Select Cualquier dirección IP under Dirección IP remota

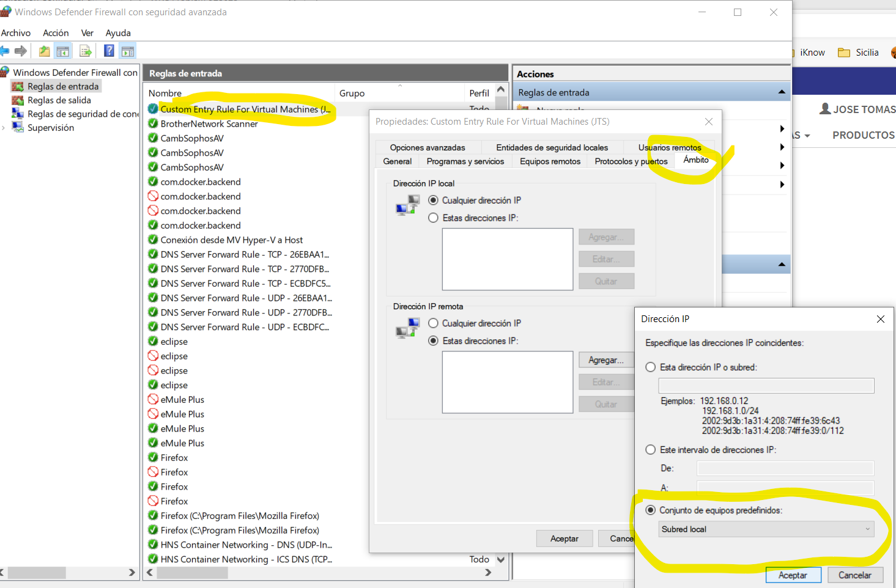point(433,323)
